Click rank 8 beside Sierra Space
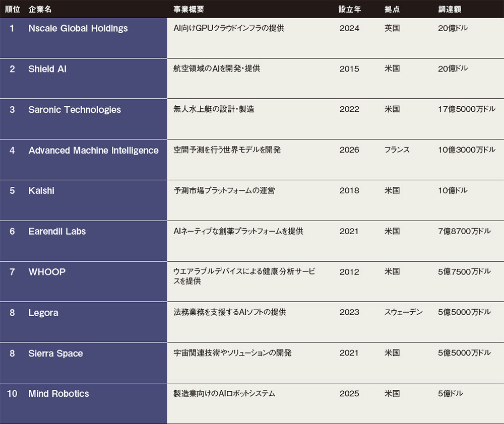504x424 pixels. (x=12, y=354)
